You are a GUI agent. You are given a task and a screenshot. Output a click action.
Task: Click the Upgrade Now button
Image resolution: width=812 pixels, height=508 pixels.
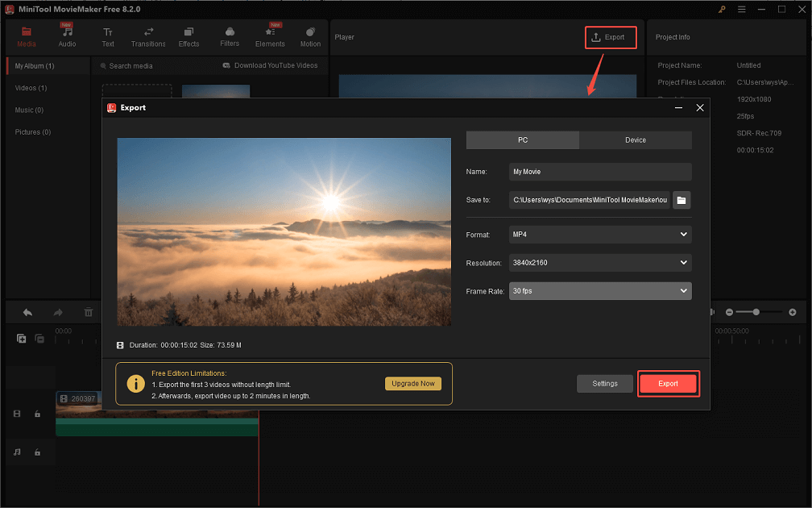click(412, 384)
